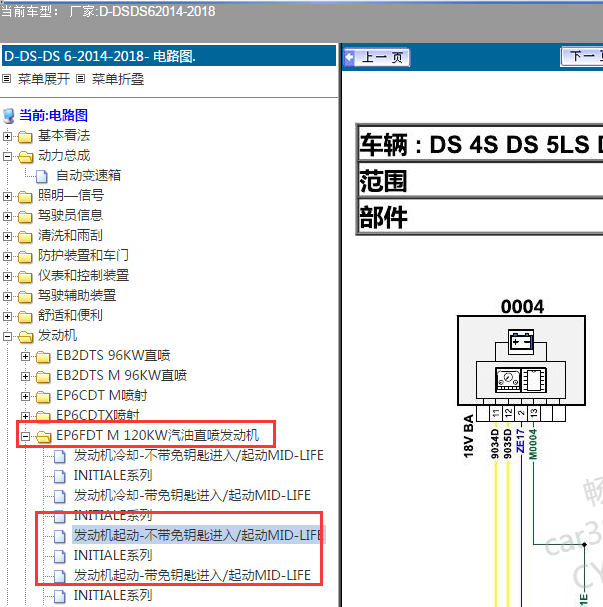This screenshot has height=607, width=603.
Task: Click the icon beside 菜单展开
Action: pyautogui.click(x=7, y=79)
